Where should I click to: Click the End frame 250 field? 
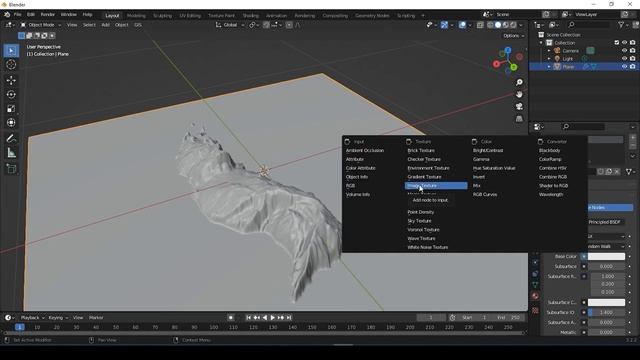(x=509, y=318)
